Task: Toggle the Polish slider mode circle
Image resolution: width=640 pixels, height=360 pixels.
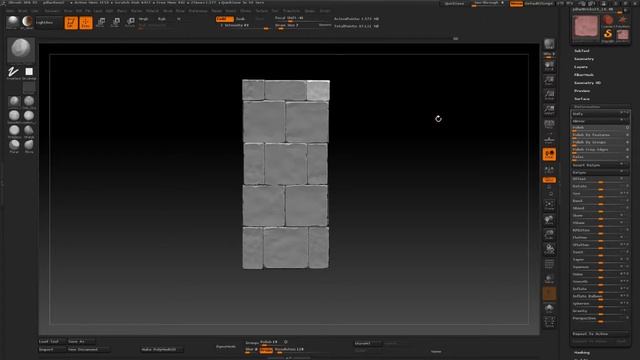Action: (x=627, y=128)
